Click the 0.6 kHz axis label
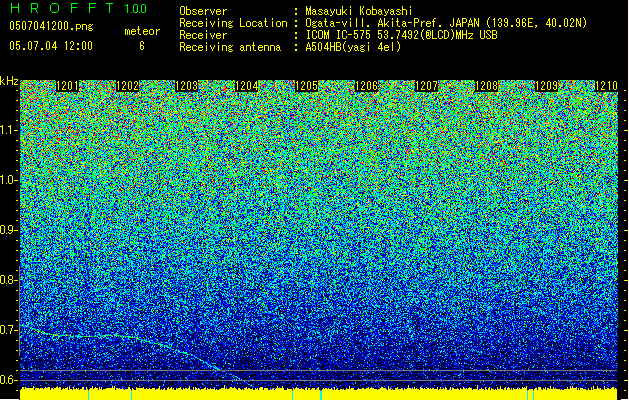 coord(8,380)
